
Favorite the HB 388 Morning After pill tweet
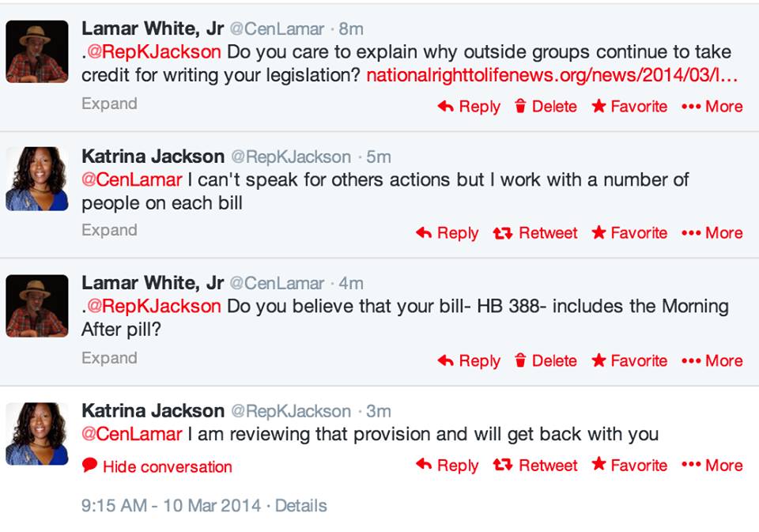(629, 361)
